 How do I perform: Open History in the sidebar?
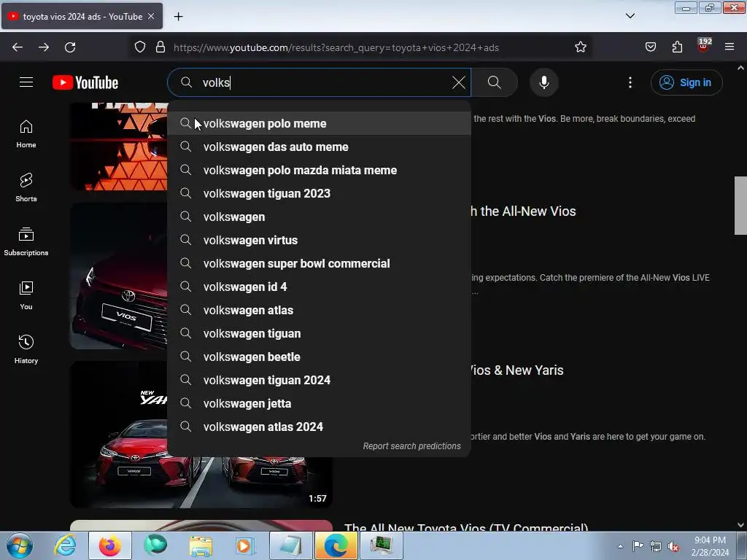(x=26, y=349)
